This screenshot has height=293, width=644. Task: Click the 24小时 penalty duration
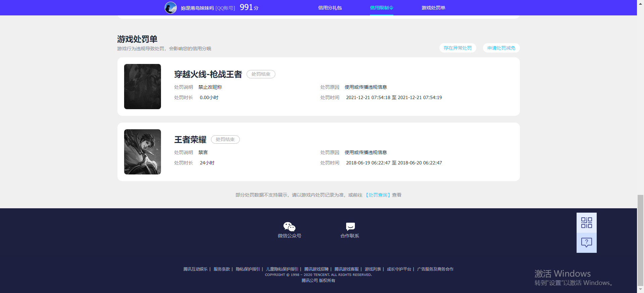click(x=207, y=163)
